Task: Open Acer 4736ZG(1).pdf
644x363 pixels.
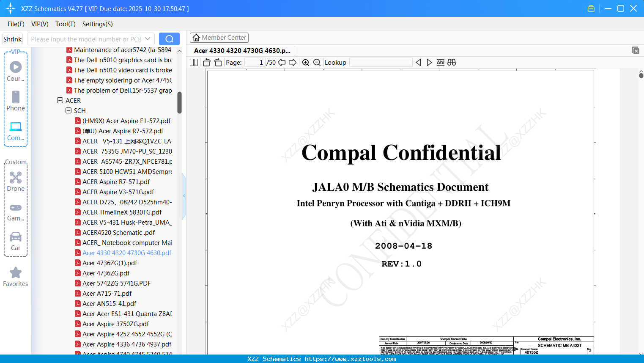Action: [x=110, y=263]
